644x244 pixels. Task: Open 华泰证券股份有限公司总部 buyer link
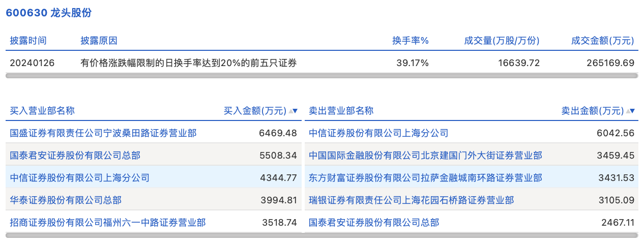(x=66, y=200)
